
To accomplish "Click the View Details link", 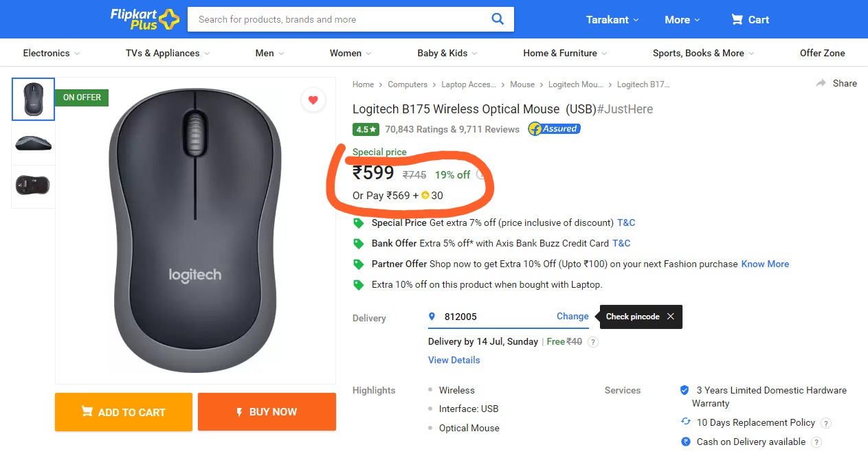I will (454, 360).
